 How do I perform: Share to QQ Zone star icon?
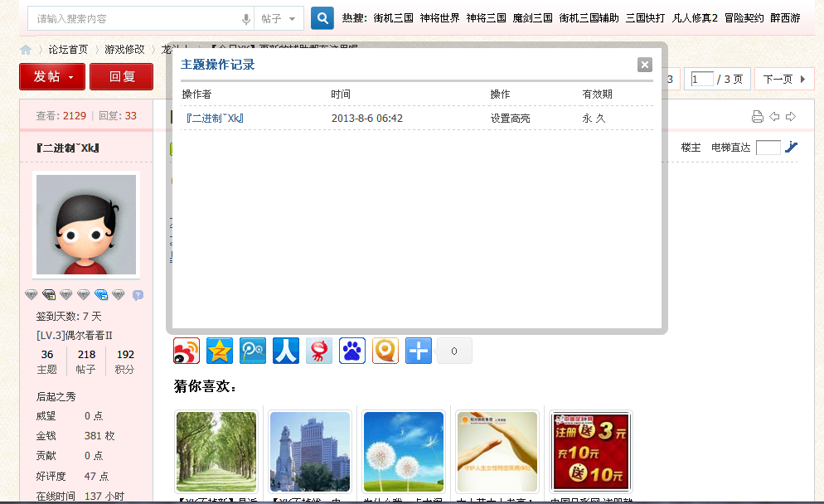tap(220, 351)
